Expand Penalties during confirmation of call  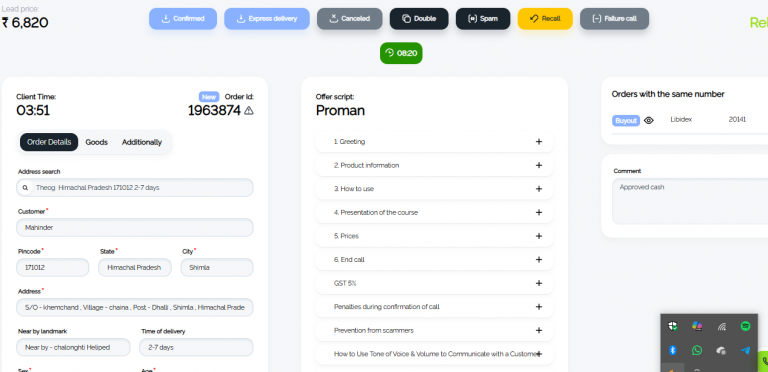pyautogui.click(x=435, y=307)
